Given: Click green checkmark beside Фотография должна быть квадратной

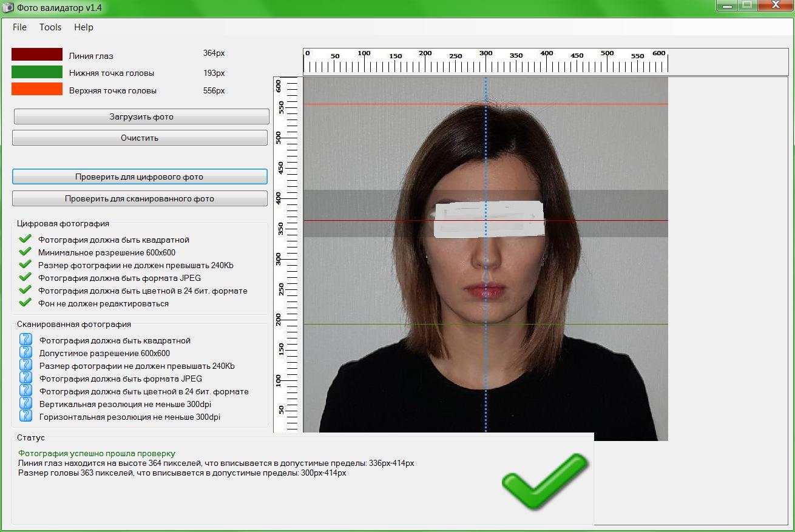Looking at the screenshot, I should tap(25, 239).
